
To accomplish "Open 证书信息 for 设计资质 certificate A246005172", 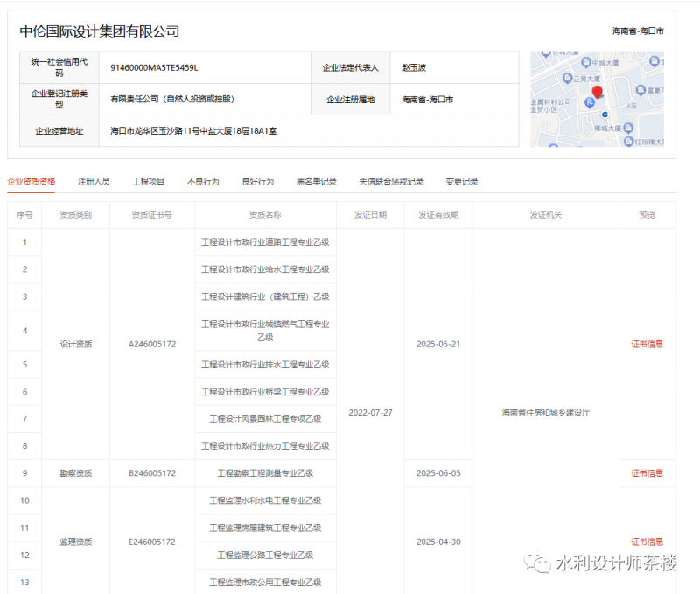I will click(647, 344).
